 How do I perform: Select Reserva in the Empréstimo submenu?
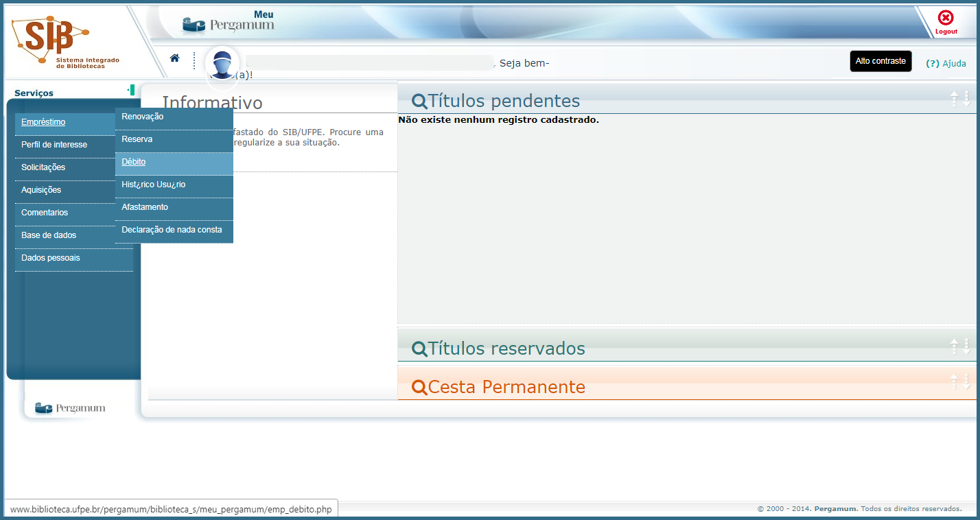click(137, 139)
